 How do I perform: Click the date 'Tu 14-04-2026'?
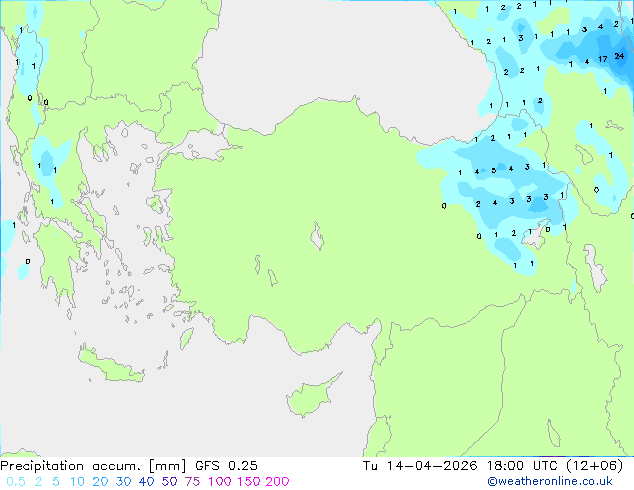click(x=420, y=466)
